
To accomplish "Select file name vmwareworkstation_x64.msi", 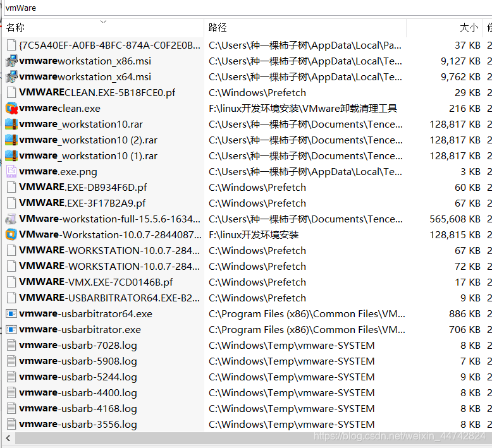I will coord(85,76).
